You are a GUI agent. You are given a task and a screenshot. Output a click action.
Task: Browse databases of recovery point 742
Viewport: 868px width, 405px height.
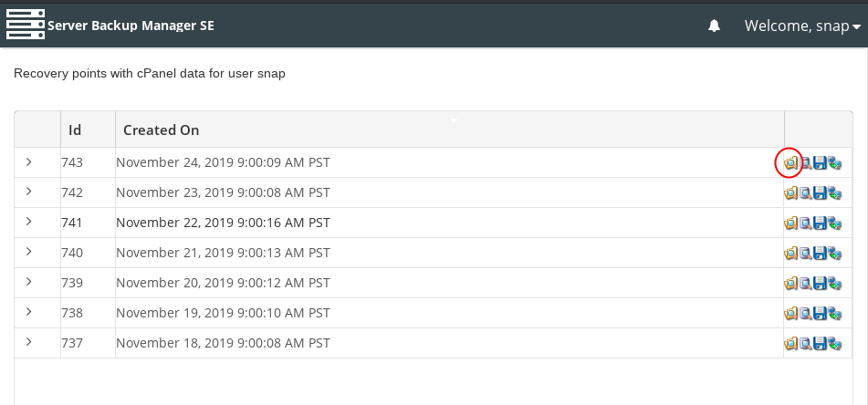pos(806,193)
